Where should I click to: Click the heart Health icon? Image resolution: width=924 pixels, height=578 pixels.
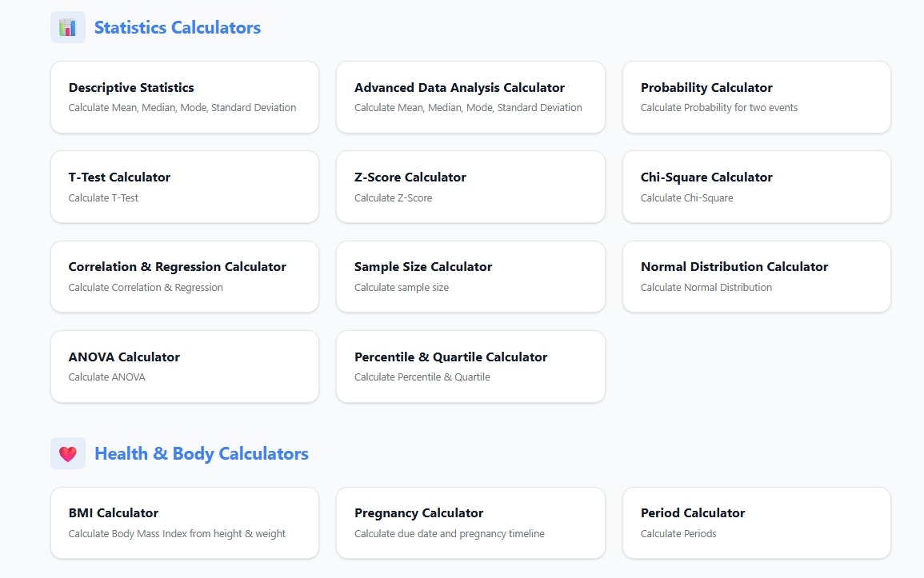(68, 452)
